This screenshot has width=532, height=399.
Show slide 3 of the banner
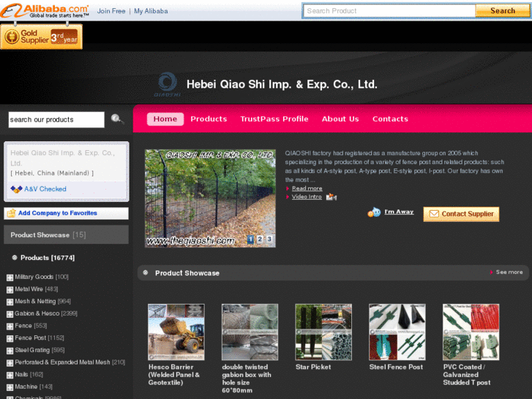[269, 239]
